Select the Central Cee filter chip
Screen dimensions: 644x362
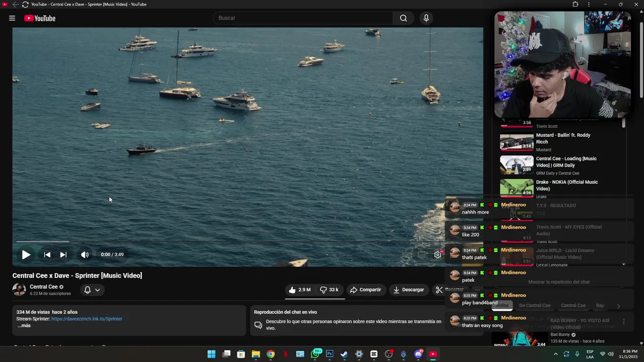click(x=573, y=306)
